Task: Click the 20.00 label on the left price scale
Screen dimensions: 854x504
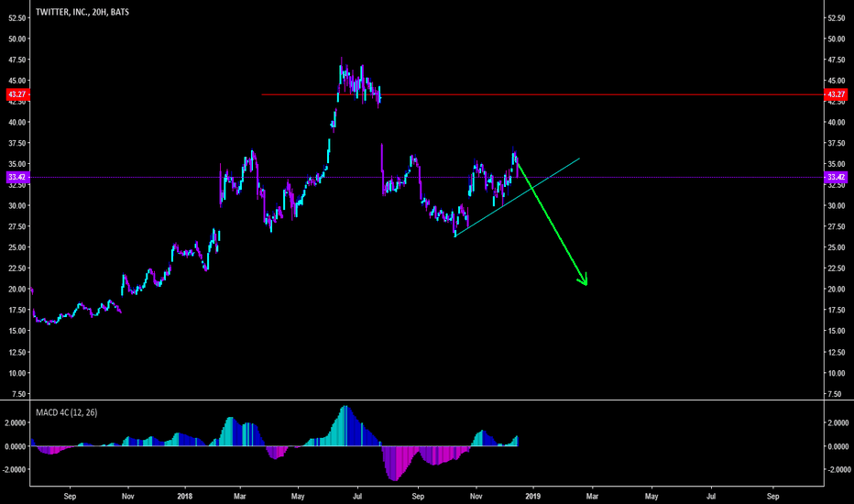Action: 16,290
